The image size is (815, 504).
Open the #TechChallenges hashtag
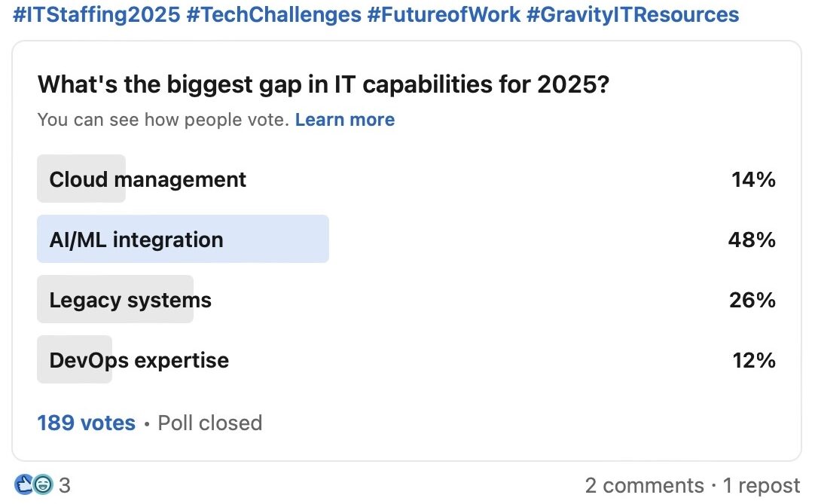point(273,14)
